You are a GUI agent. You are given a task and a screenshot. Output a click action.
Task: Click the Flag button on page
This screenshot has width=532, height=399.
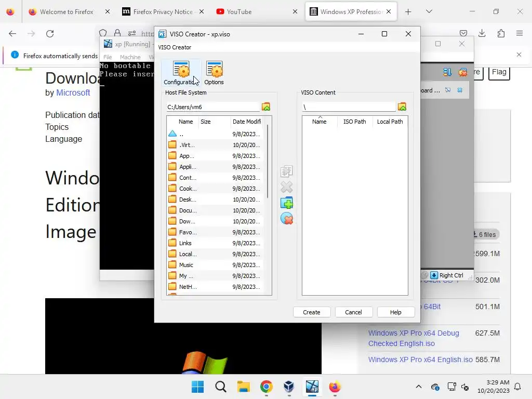point(499,72)
